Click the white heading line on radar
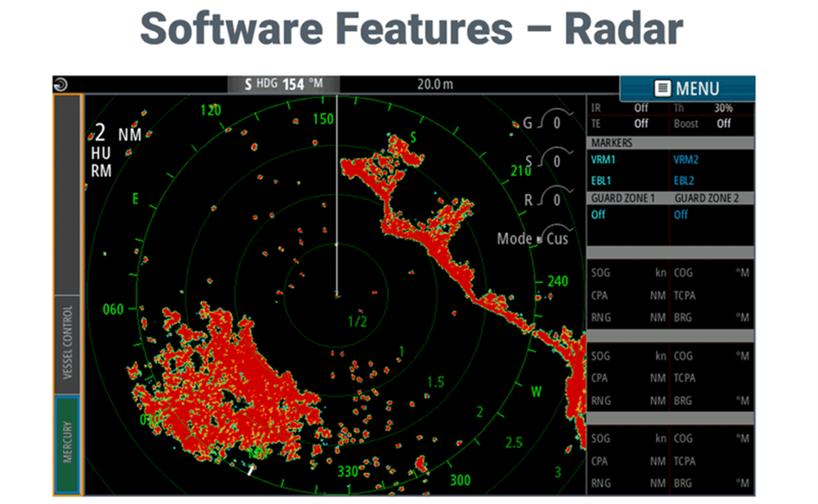 [337, 196]
